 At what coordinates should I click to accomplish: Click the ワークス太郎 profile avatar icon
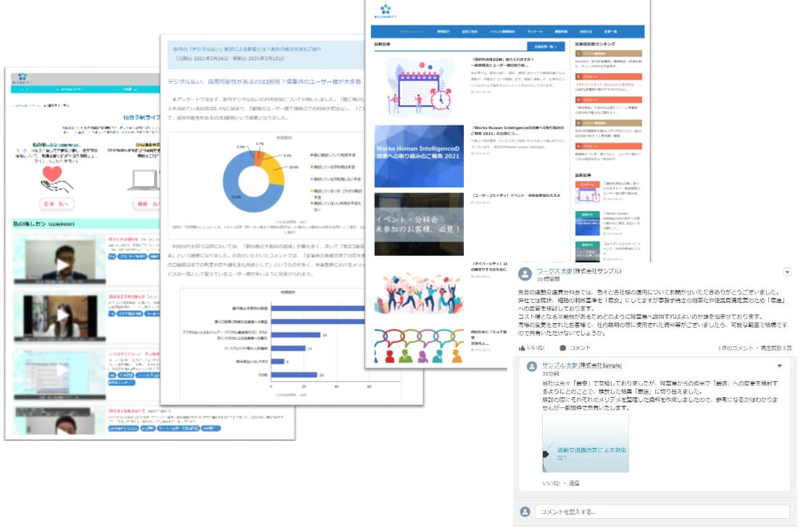pos(525,274)
